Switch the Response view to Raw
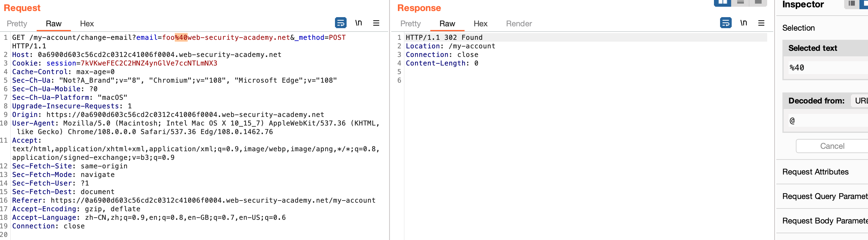The height and width of the screenshot is (240, 868). (x=447, y=24)
